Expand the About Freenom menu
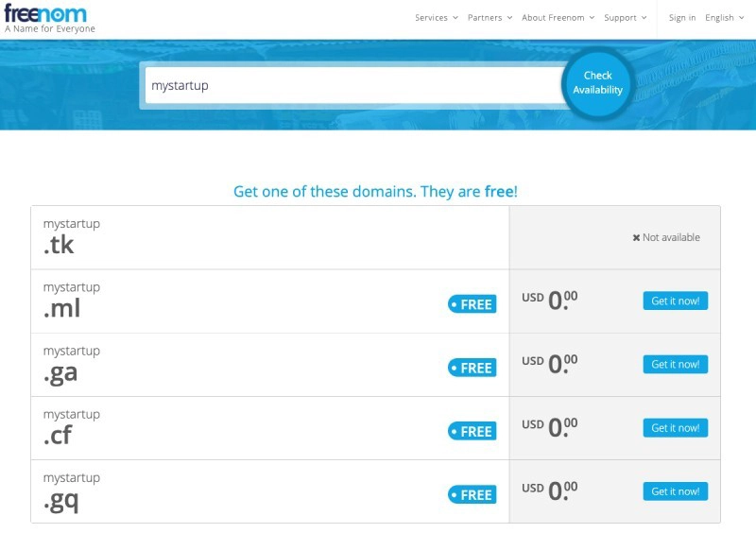The width and height of the screenshot is (756, 533). click(558, 18)
